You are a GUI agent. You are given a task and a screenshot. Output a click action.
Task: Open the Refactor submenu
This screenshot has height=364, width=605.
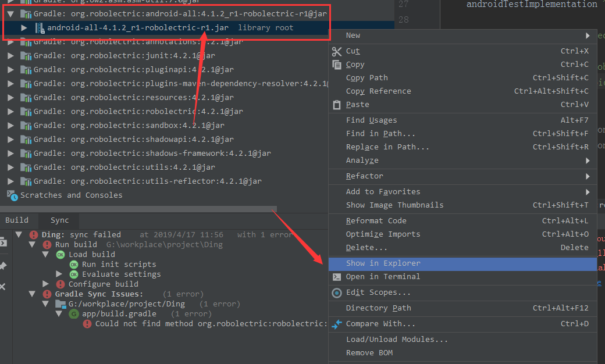click(462, 176)
